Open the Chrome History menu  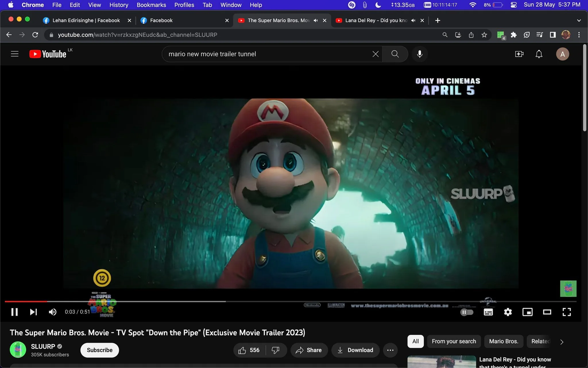coord(119,5)
